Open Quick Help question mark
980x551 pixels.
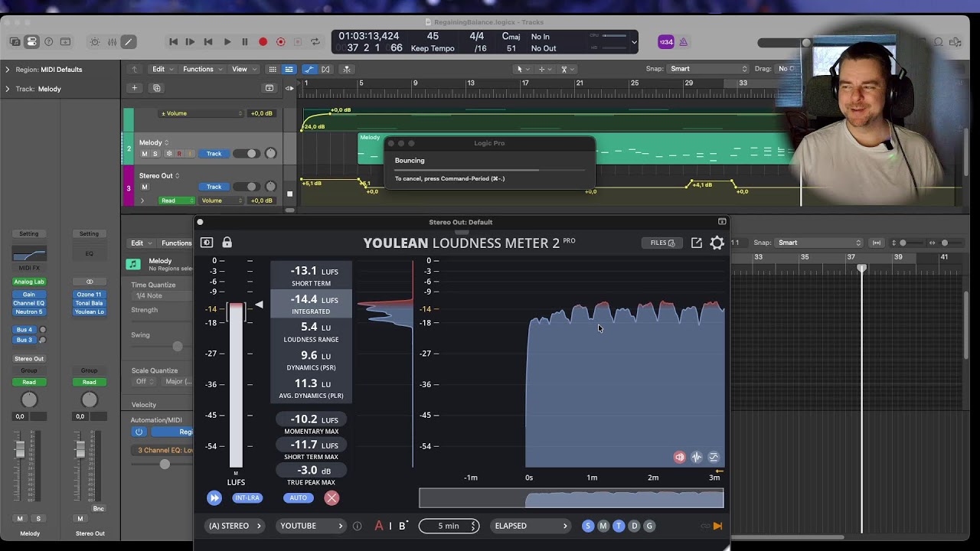point(48,42)
